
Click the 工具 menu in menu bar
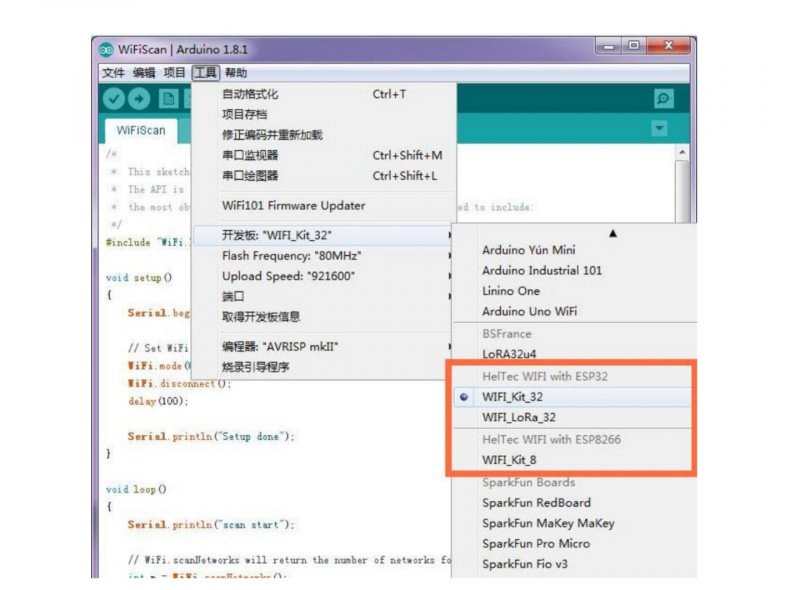206,73
